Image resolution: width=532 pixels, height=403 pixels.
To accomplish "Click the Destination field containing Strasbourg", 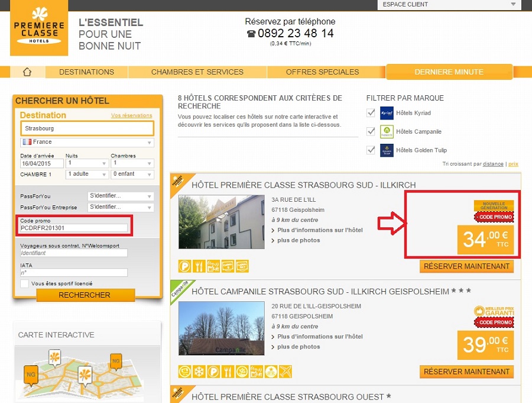I will point(87,128).
